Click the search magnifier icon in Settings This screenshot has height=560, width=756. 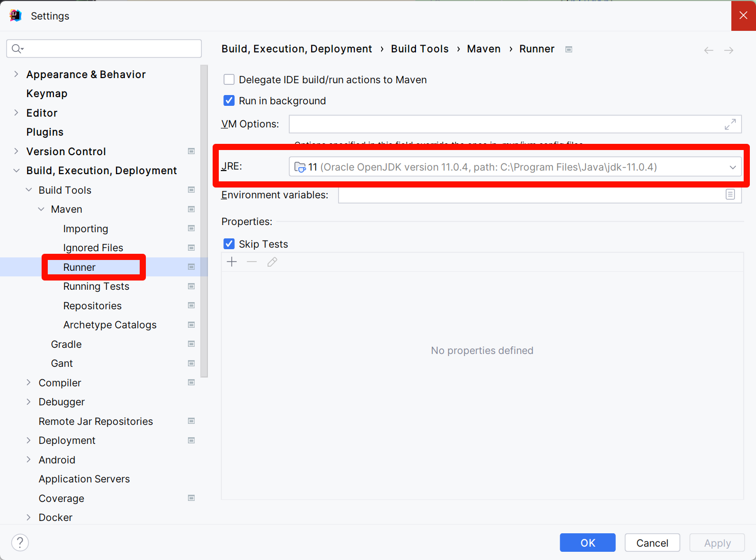click(x=17, y=49)
